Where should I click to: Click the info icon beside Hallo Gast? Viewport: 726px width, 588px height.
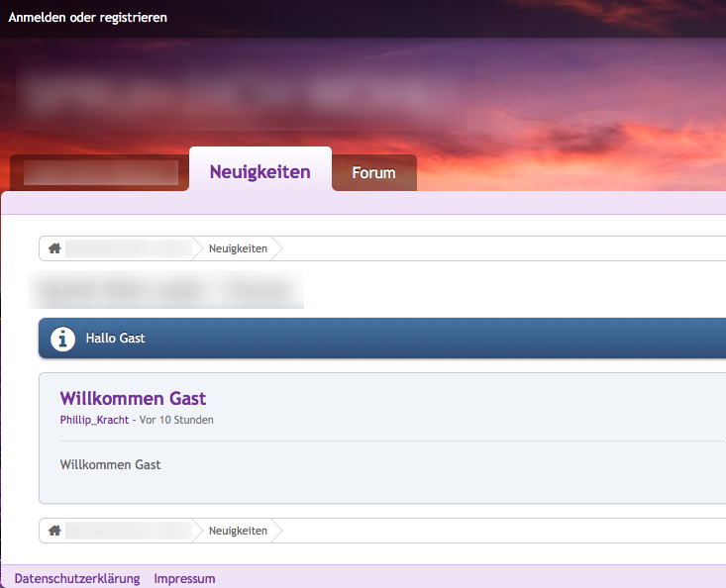click(63, 339)
